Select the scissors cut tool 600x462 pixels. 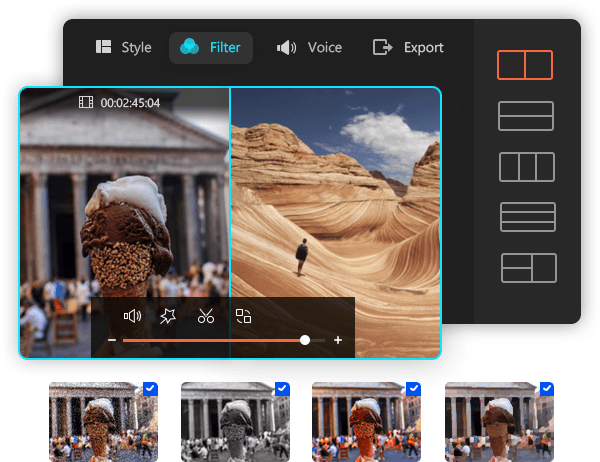pos(205,316)
